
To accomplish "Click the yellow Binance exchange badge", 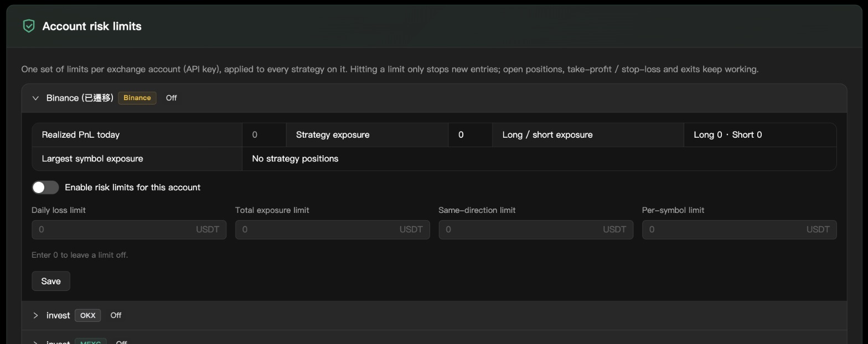I will (x=137, y=98).
